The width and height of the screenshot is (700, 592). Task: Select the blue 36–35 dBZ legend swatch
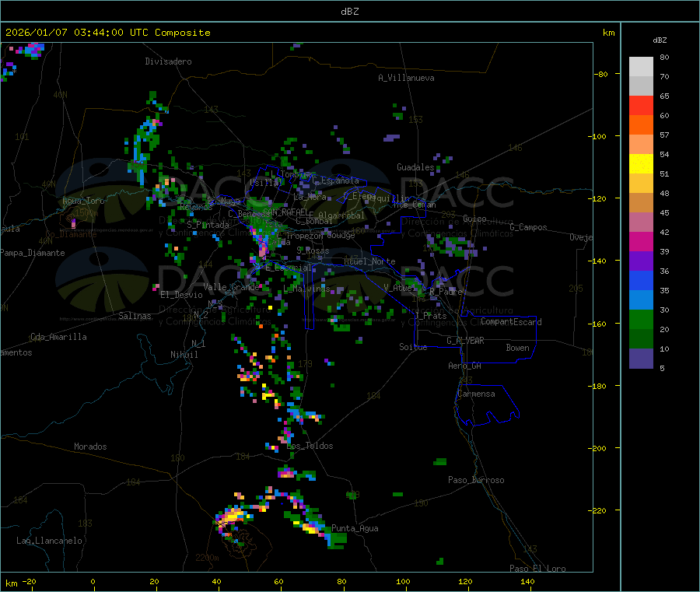click(x=641, y=280)
